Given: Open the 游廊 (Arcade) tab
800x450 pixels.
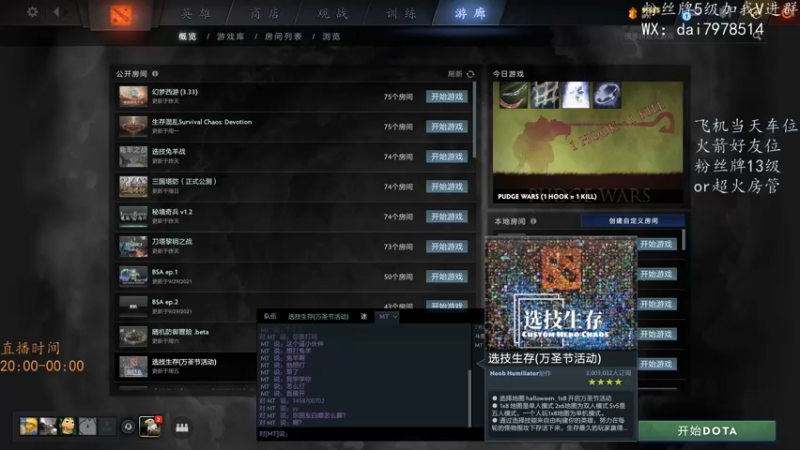Looking at the screenshot, I should [x=470, y=13].
